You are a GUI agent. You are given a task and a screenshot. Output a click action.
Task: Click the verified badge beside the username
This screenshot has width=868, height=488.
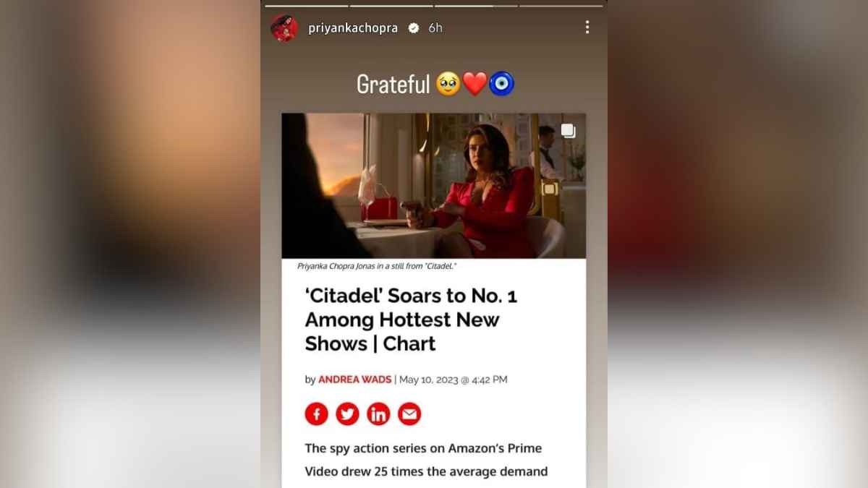[413, 28]
